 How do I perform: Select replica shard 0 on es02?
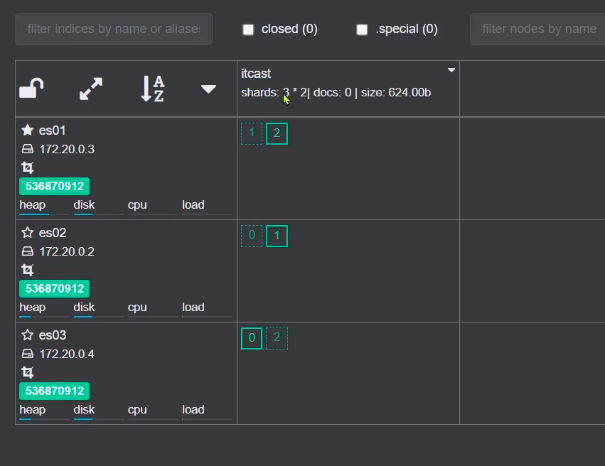click(251, 236)
